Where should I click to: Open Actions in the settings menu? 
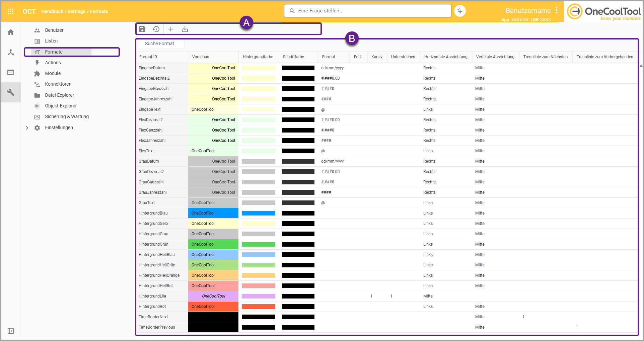click(53, 63)
